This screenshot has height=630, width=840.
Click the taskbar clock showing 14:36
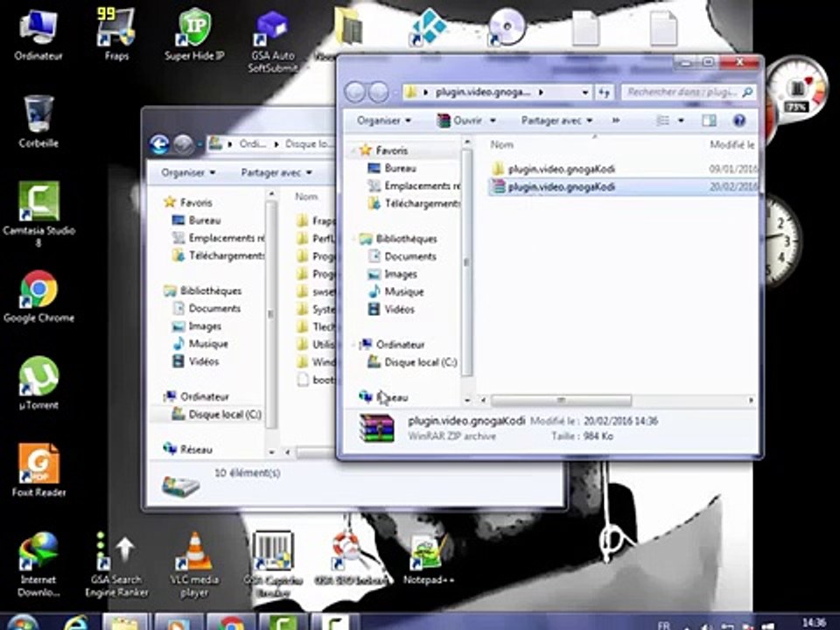814,622
